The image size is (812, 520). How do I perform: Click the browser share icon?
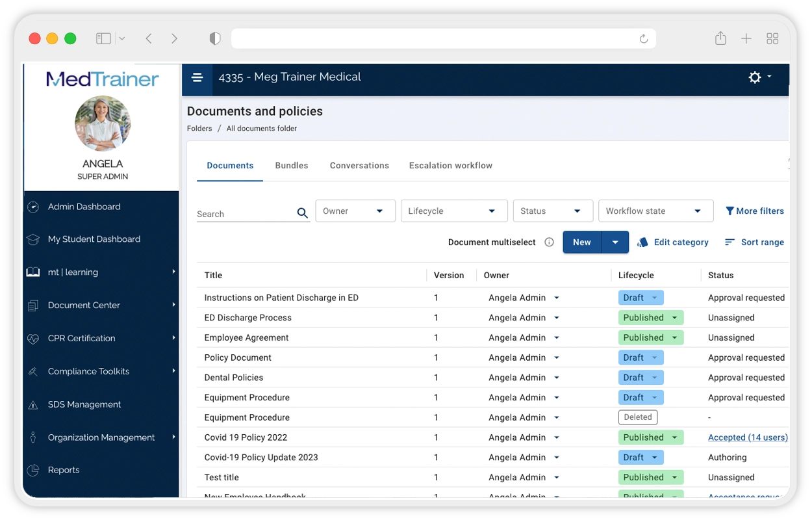720,39
